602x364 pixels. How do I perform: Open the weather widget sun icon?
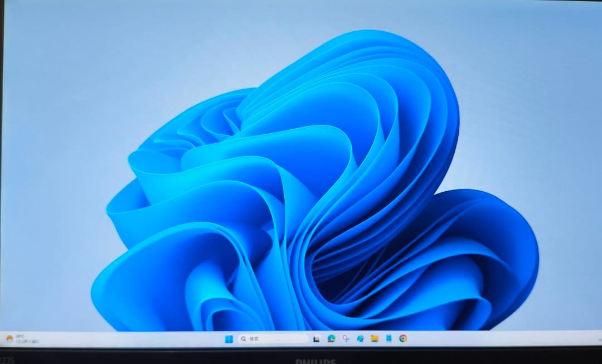(x=9, y=338)
